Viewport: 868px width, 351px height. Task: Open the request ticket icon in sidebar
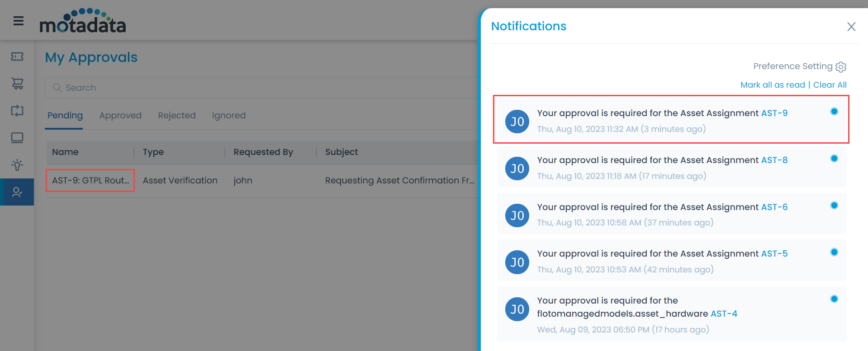click(x=17, y=56)
